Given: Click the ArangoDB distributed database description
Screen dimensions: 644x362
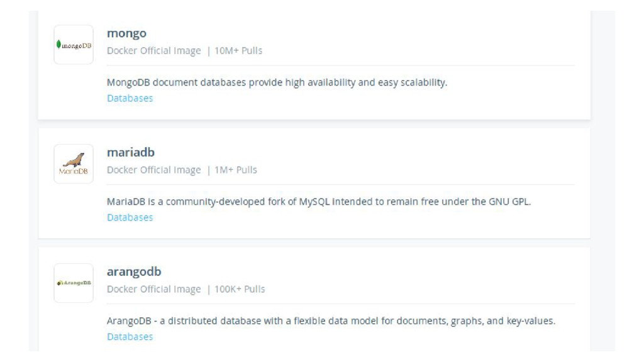Looking at the screenshot, I should point(331,321).
